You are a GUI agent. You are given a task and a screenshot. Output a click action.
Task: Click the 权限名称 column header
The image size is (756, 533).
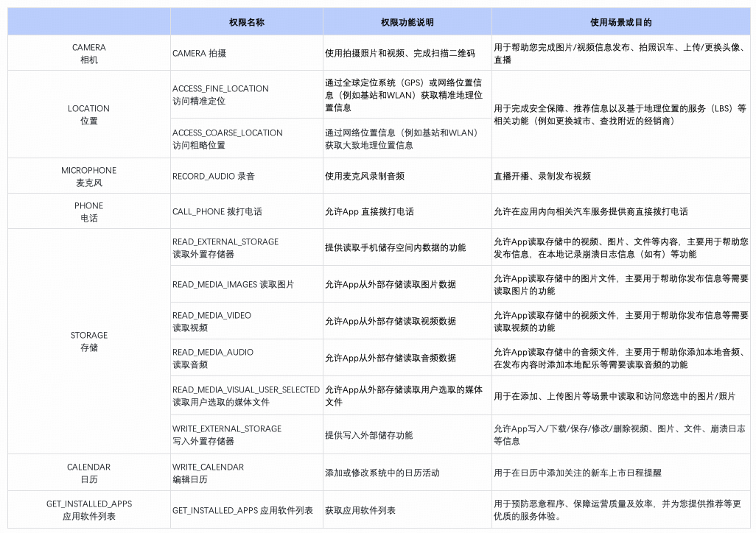point(246,22)
